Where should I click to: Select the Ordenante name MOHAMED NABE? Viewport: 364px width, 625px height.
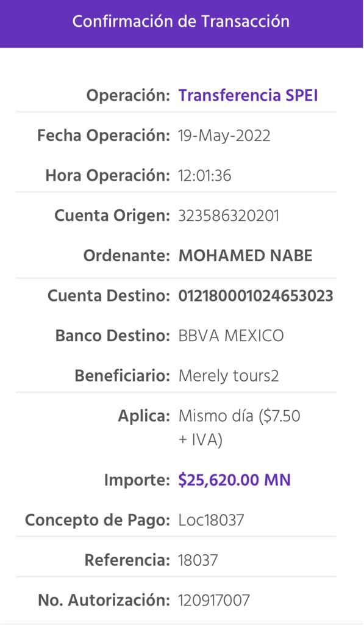245,256
